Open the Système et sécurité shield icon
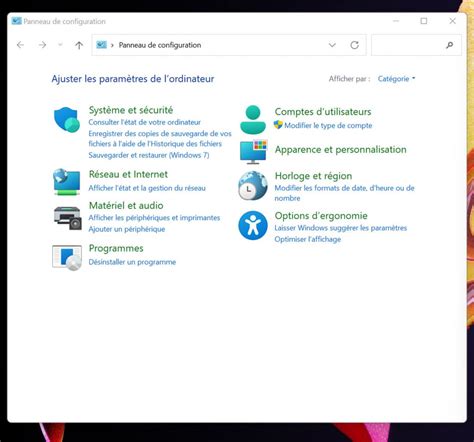This screenshot has width=474, height=442. (x=67, y=120)
